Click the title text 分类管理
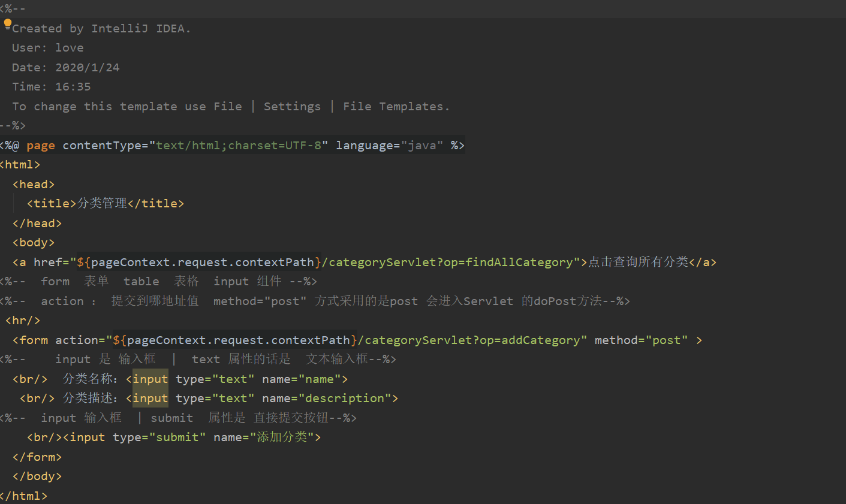Image resolution: width=846 pixels, height=504 pixels. tap(102, 204)
